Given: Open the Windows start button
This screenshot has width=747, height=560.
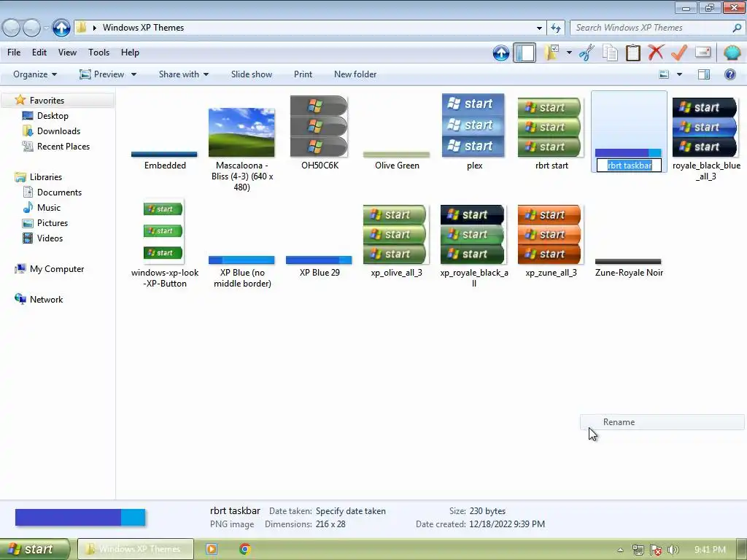Looking at the screenshot, I should point(35,549).
